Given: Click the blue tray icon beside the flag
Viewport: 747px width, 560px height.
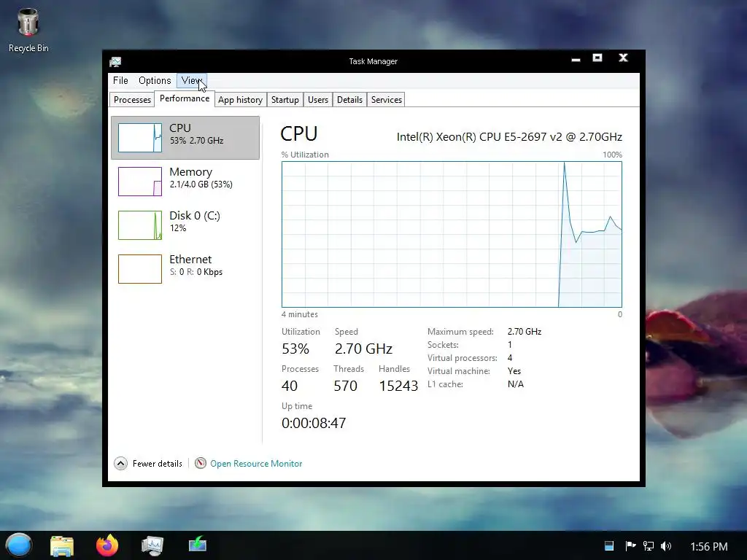Looking at the screenshot, I should [x=609, y=546].
